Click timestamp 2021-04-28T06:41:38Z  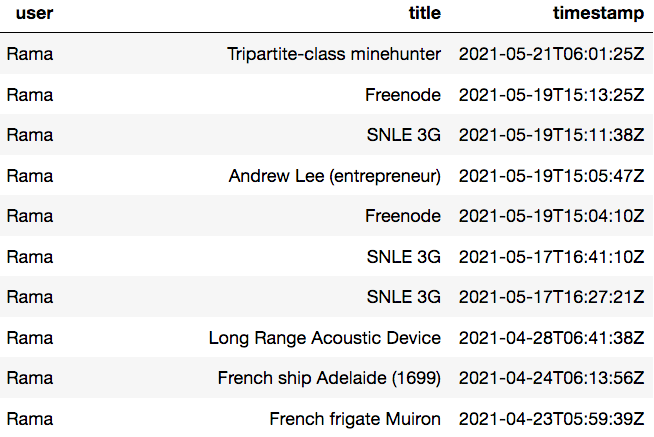click(551, 338)
